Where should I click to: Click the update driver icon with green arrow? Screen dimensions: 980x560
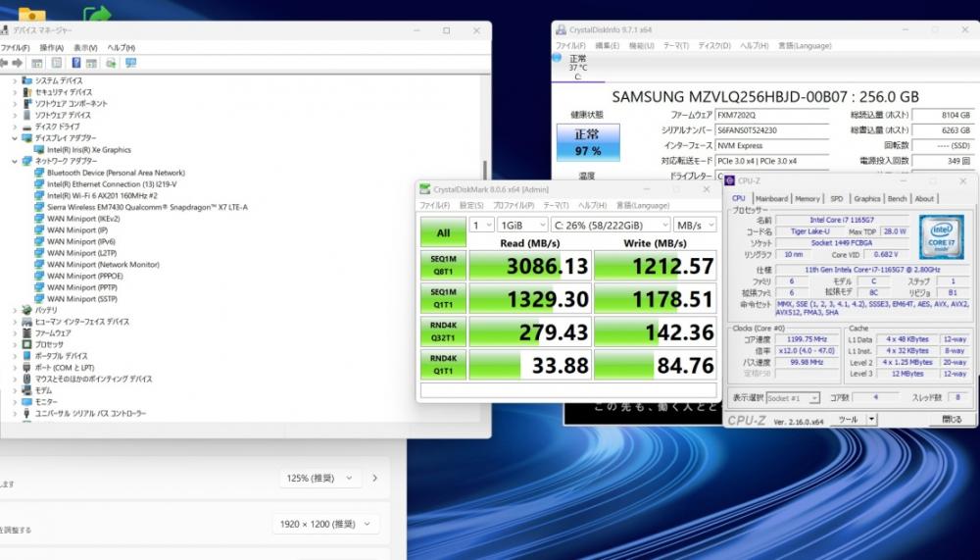tap(112, 63)
